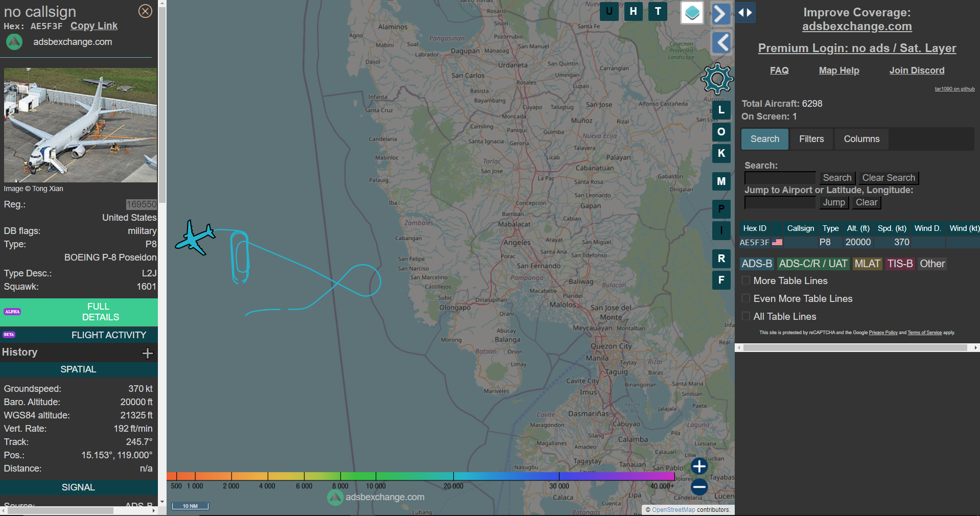
Task: Switch to the Columns tab
Action: (861, 139)
